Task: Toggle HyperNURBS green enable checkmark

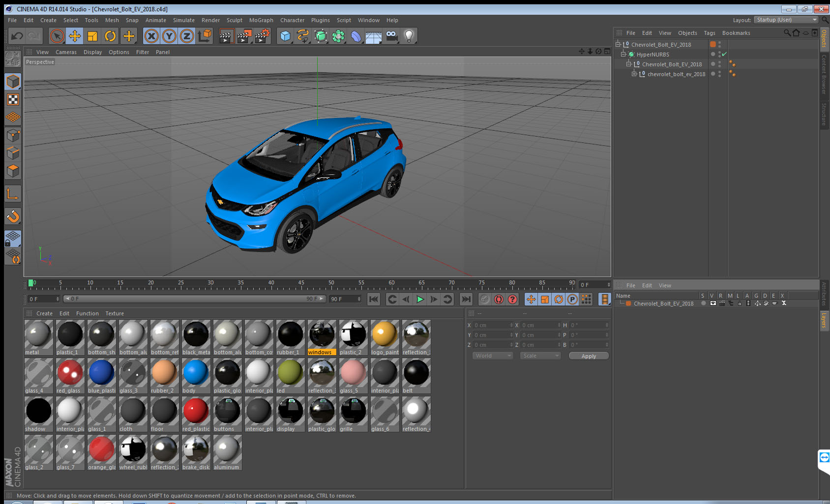Action: click(725, 54)
